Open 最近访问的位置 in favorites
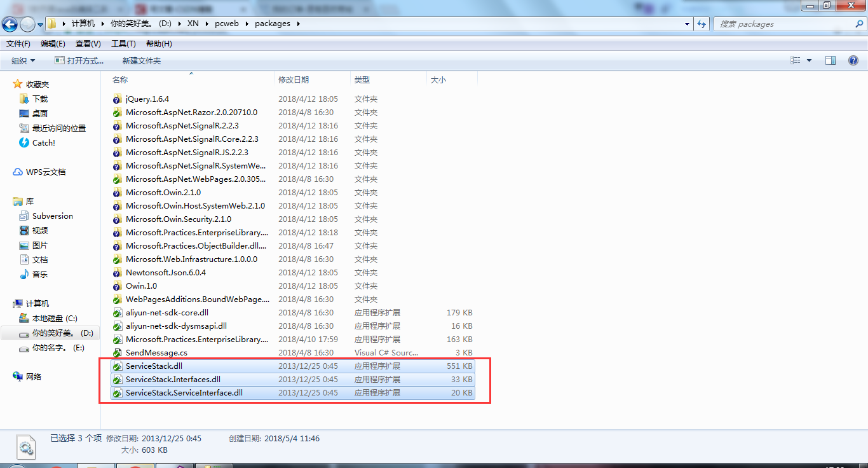This screenshot has width=868, height=468. click(59, 128)
